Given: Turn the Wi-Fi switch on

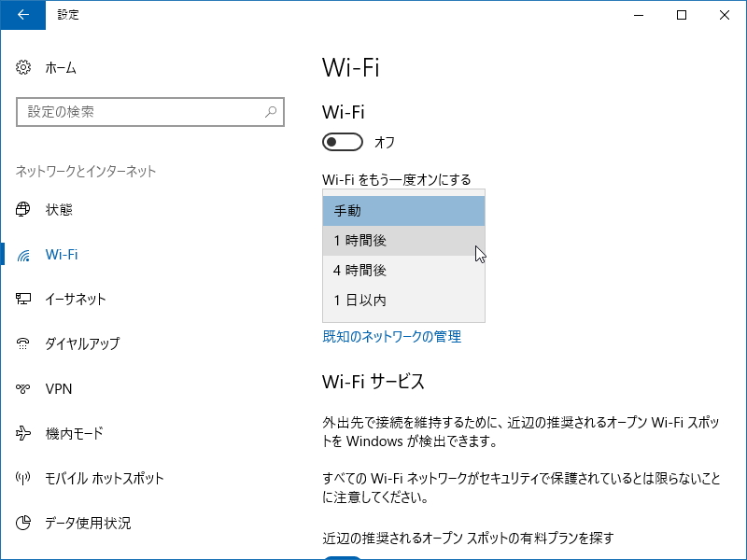Looking at the screenshot, I should 343,142.
